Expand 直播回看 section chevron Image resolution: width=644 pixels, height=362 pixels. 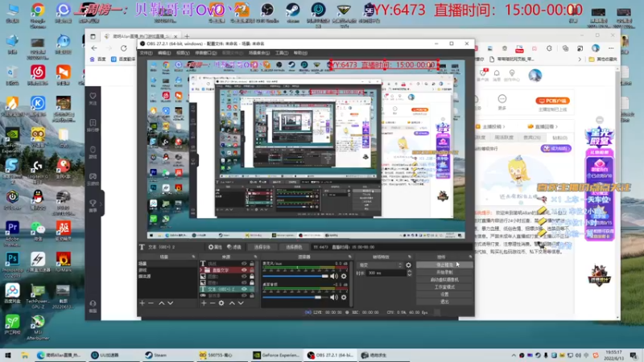(556, 127)
